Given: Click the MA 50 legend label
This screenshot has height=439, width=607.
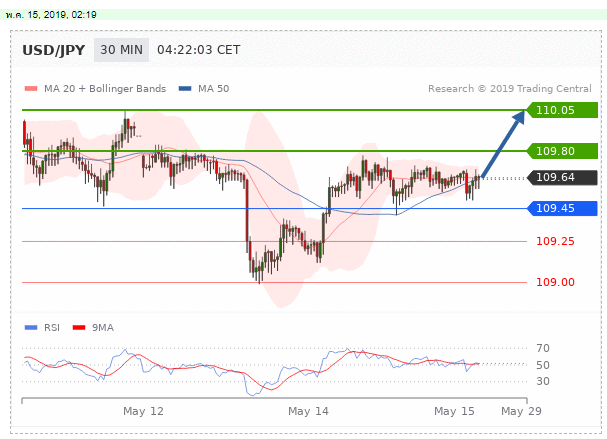Looking at the screenshot, I should point(214,89).
